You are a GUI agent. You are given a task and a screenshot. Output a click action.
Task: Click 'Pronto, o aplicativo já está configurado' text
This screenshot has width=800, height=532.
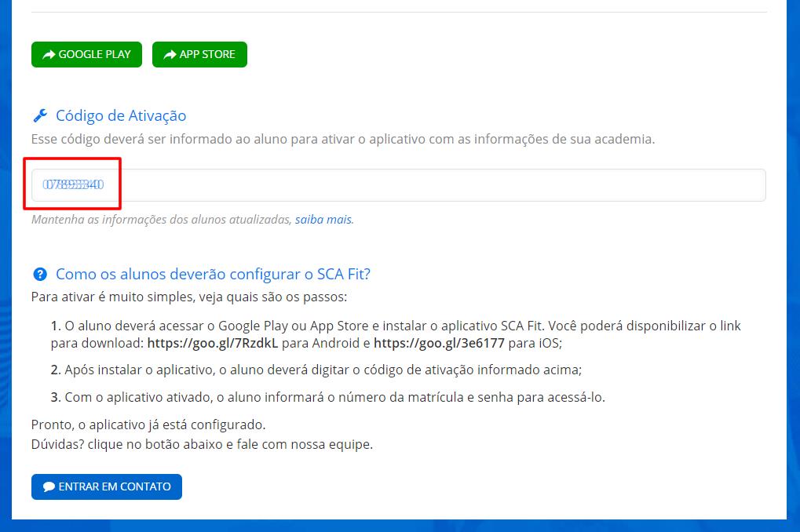[x=148, y=425]
